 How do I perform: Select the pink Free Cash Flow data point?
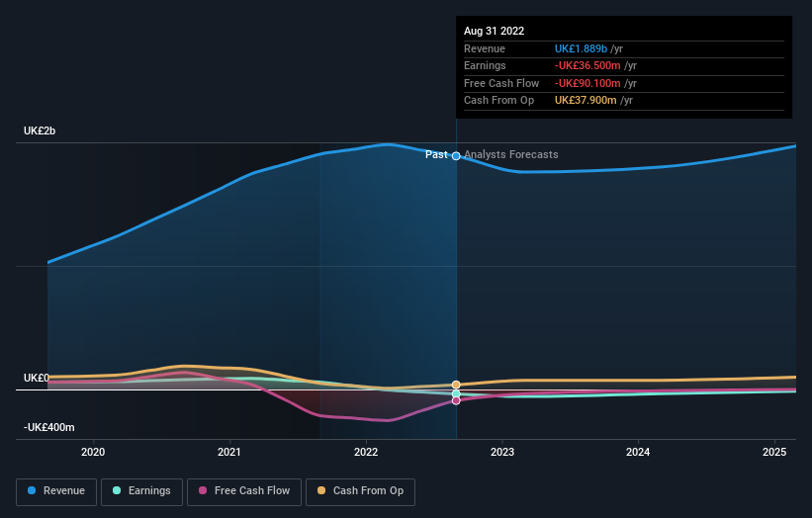[x=456, y=400]
